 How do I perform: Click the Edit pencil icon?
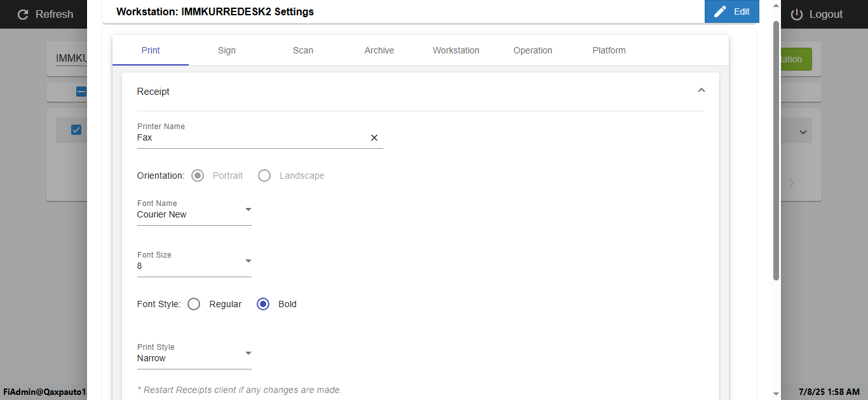pyautogui.click(x=720, y=11)
